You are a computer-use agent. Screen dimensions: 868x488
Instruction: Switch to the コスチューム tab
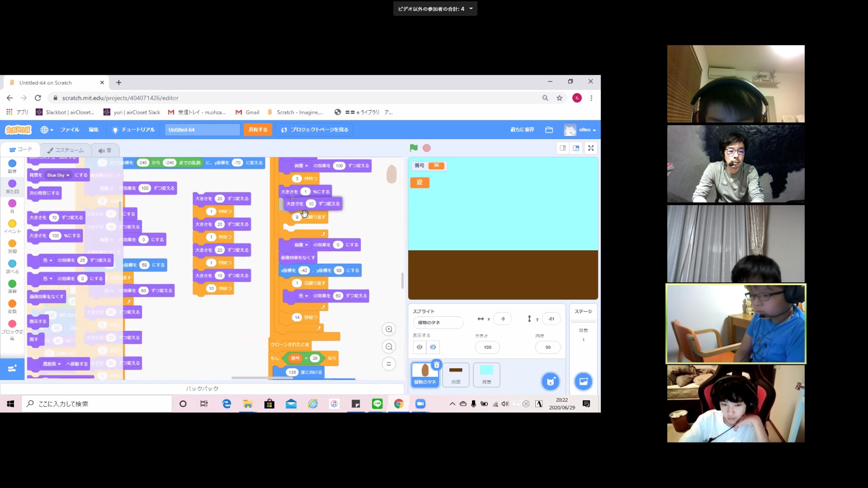(x=66, y=150)
